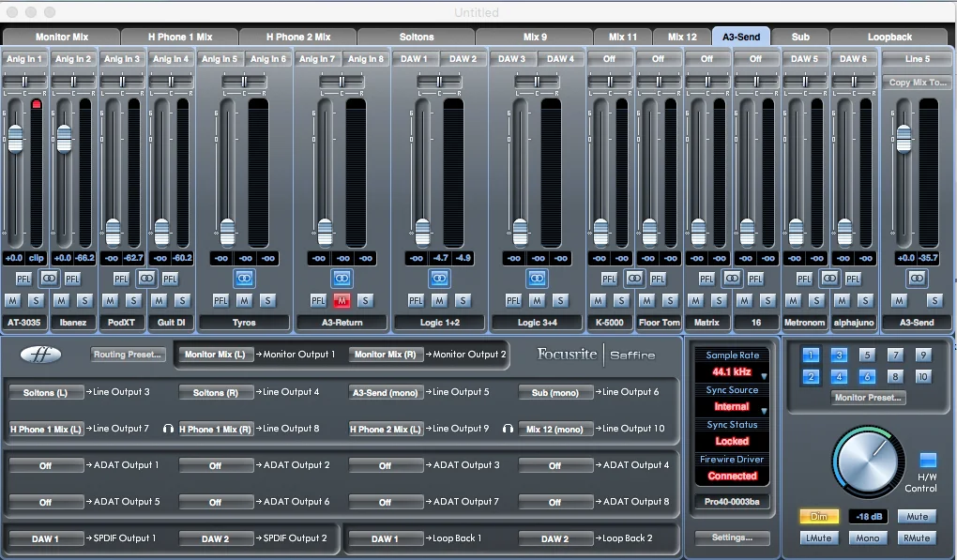Change source for Monitor Output 1
The height and width of the screenshot is (560, 957).
coord(214,355)
